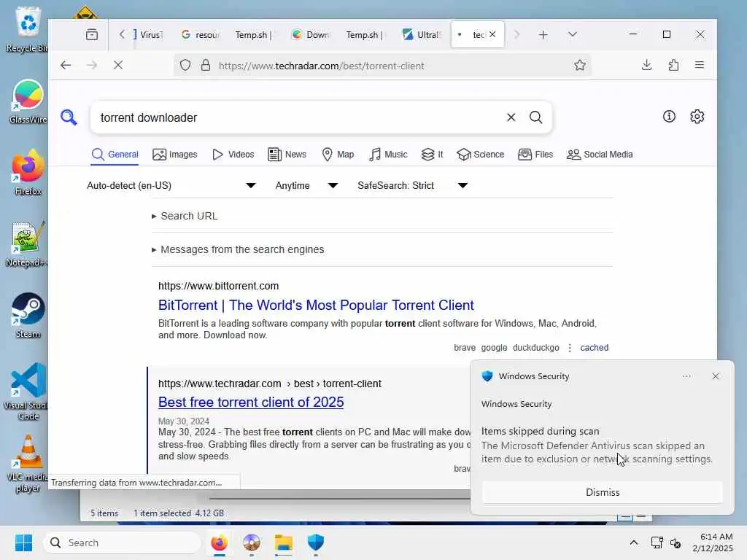Open the BitTorrent Most Popular Torrent Client link

316,306
